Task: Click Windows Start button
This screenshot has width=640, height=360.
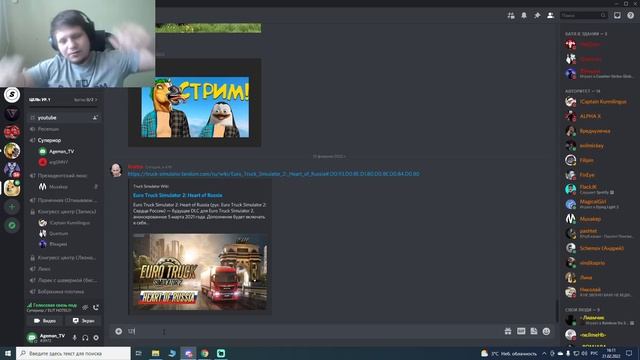Action: click(x=8, y=353)
